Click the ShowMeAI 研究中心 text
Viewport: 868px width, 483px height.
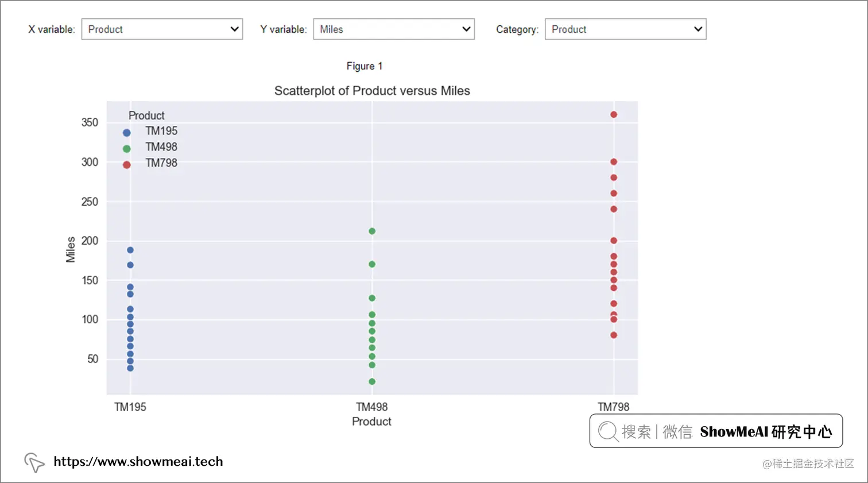pos(766,432)
